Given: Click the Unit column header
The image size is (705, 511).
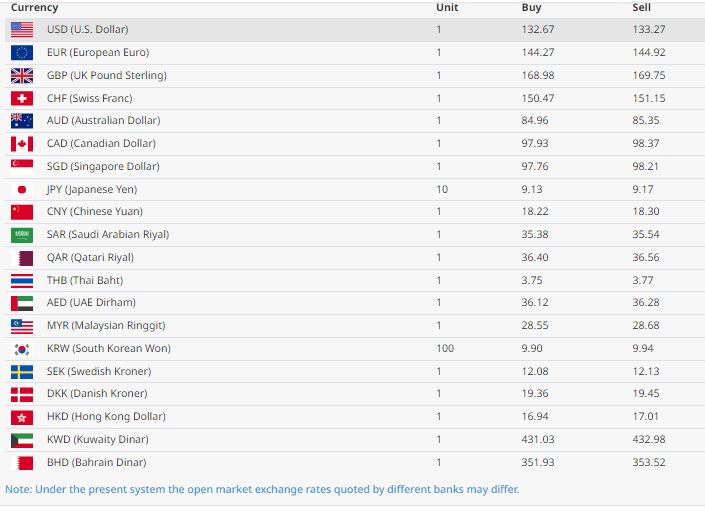Looking at the screenshot, I should coord(447,8).
